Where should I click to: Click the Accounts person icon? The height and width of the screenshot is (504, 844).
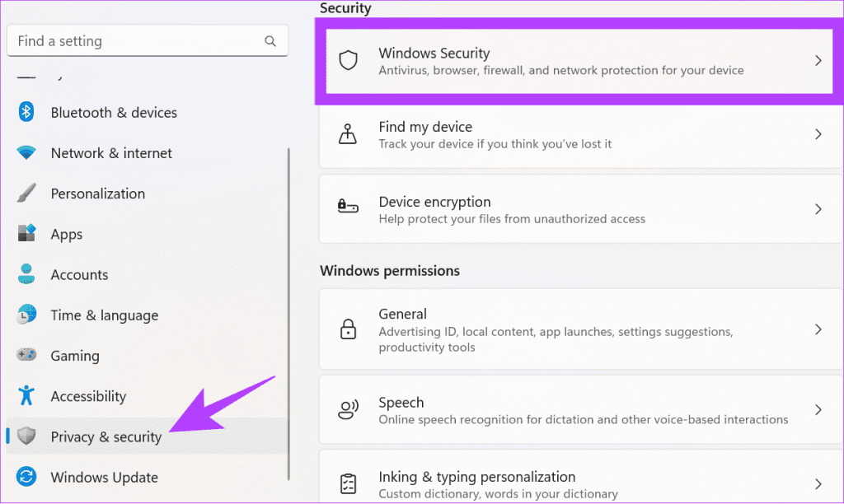26,274
